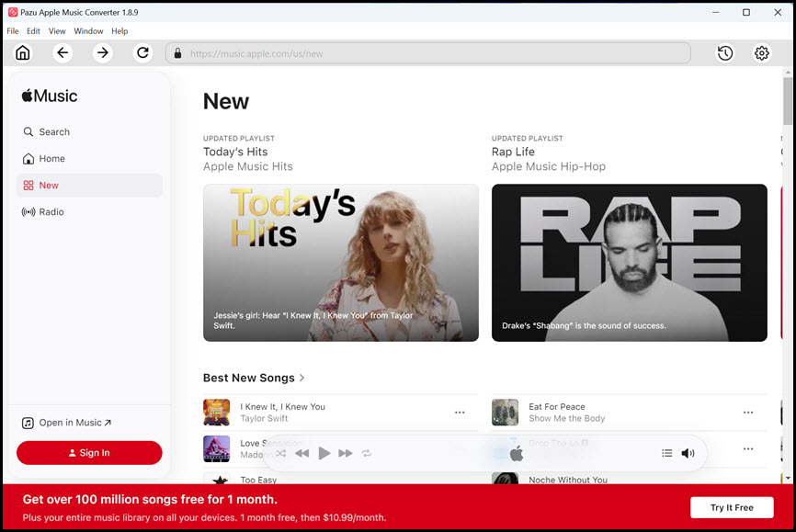
Task: Open the Window menu
Action: 88,31
